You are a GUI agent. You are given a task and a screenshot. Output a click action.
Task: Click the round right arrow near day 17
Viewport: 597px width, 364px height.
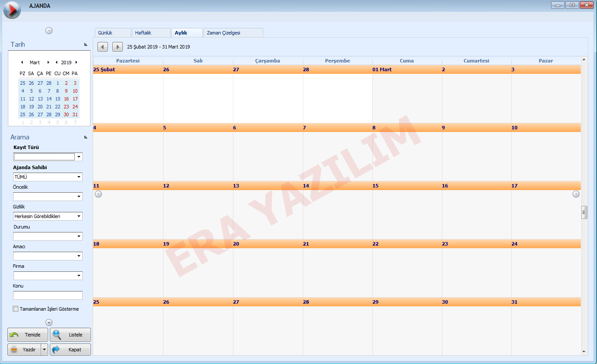point(576,194)
